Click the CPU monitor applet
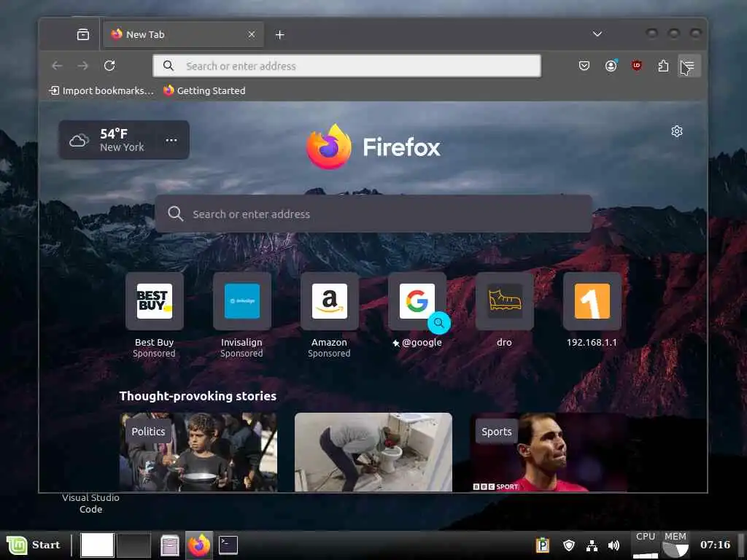 tap(646, 545)
